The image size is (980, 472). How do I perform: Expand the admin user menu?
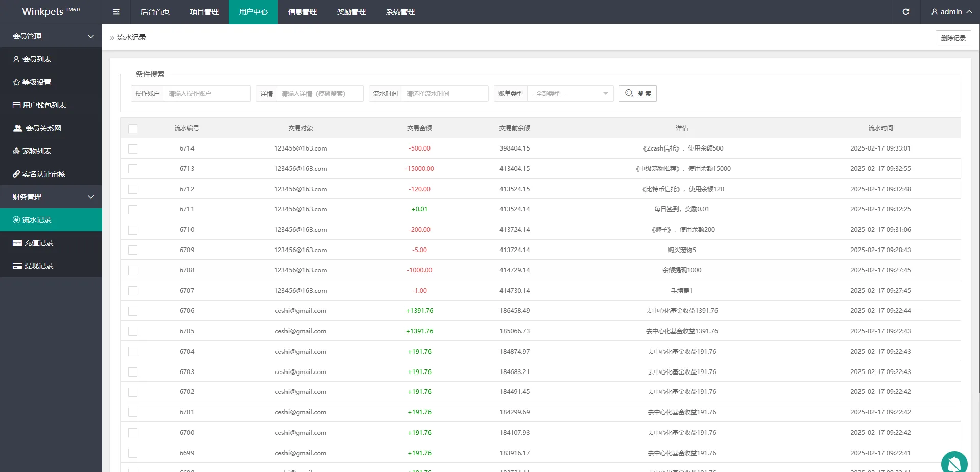pos(951,12)
